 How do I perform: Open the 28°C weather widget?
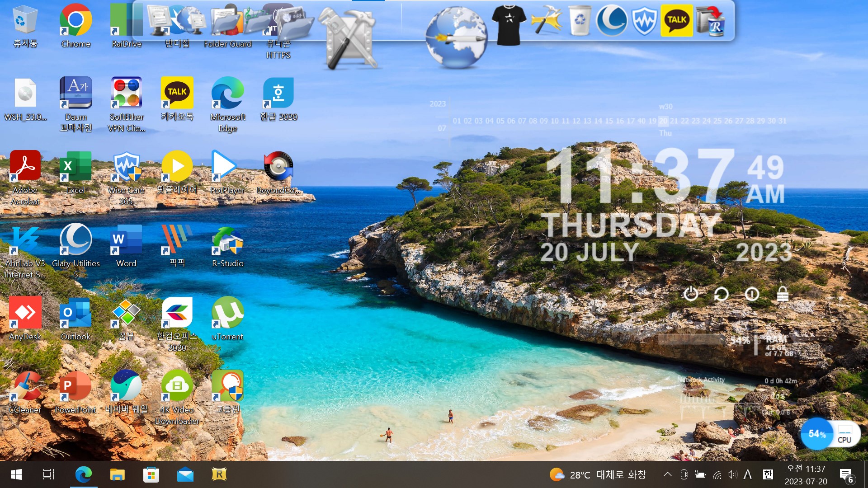click(x=598, y=474)
